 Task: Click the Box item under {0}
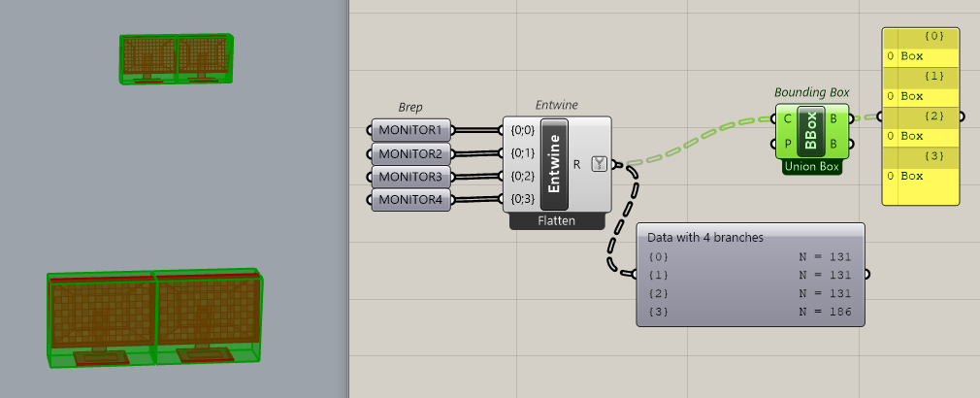tap(912, 56)
